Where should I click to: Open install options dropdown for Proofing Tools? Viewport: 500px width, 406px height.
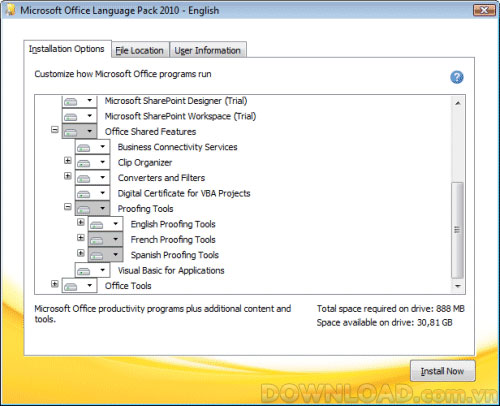tap(92, 208)
